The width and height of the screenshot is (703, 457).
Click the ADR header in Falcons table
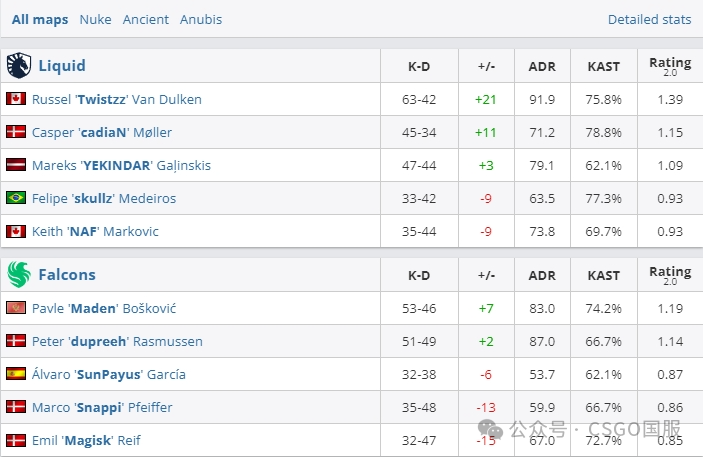point(542,274)
